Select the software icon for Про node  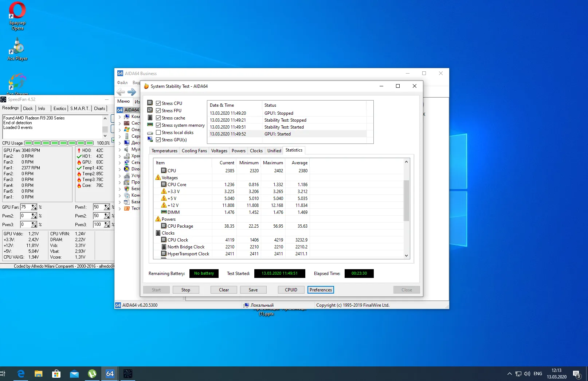tap(127, 182)
